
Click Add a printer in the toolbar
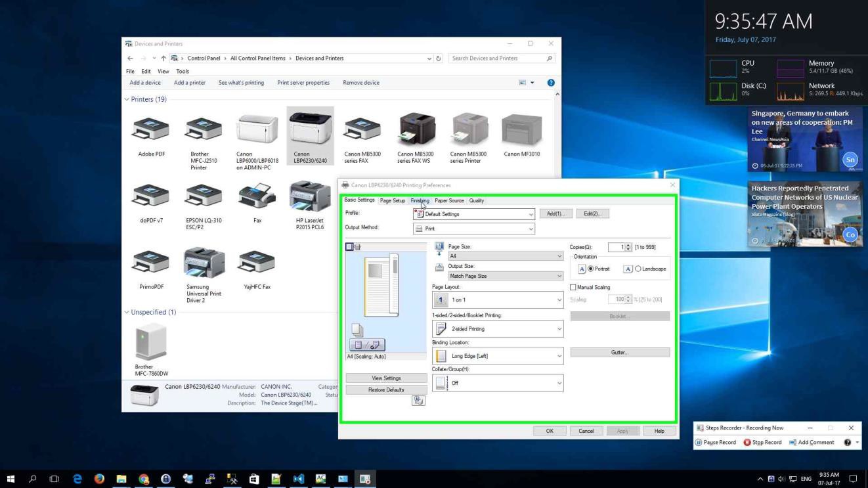(x=190, y=83)
